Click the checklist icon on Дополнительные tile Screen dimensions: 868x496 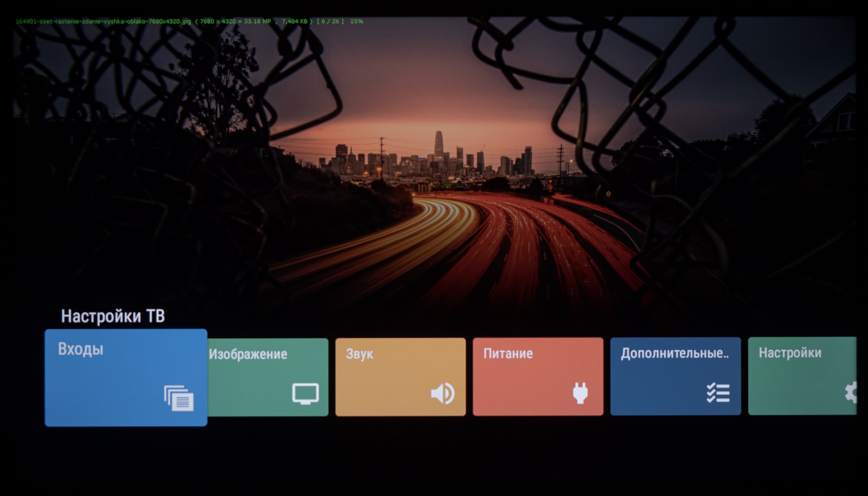718,393
